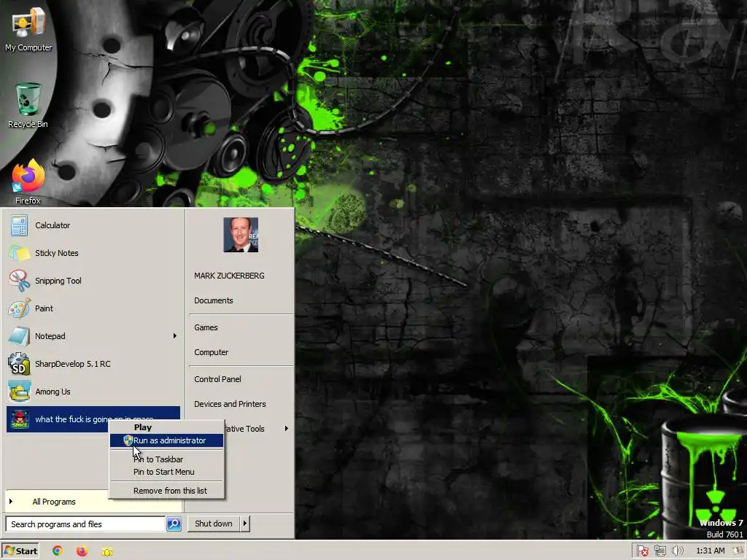
Task: Click the Notepad icon in Start menu
Action: point(19,335)
